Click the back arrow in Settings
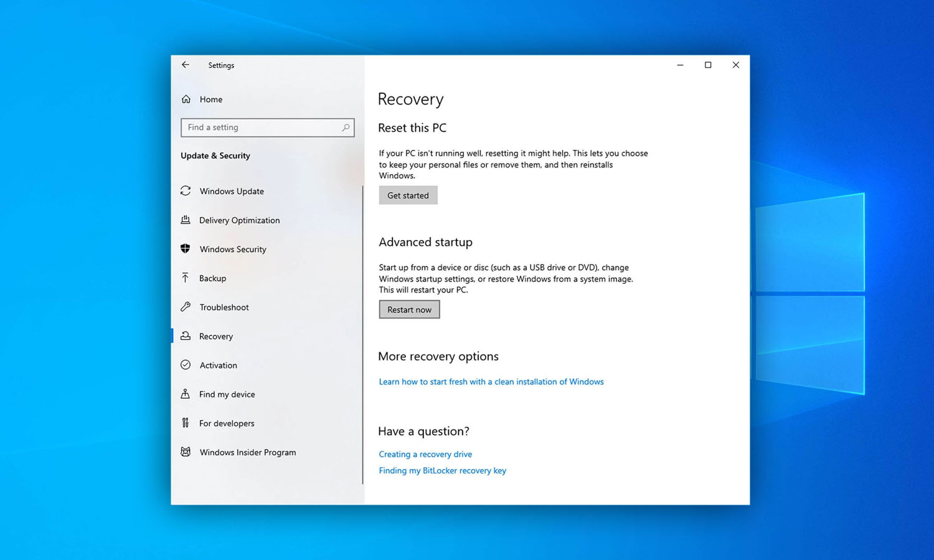934x560 pixels. click(186, 65)
